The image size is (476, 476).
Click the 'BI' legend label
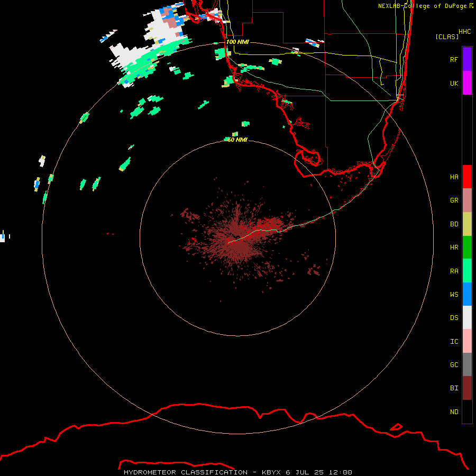point(454,388)
